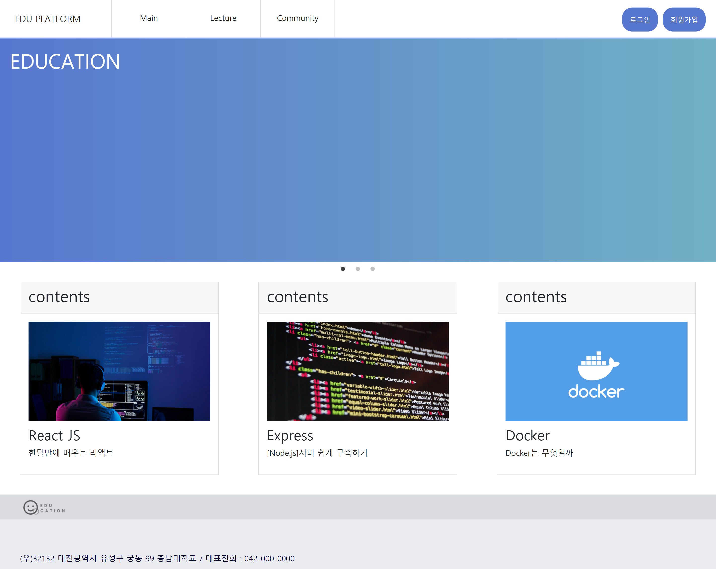Open the Community section
728x569 pixels.
(x=298, y=18)
